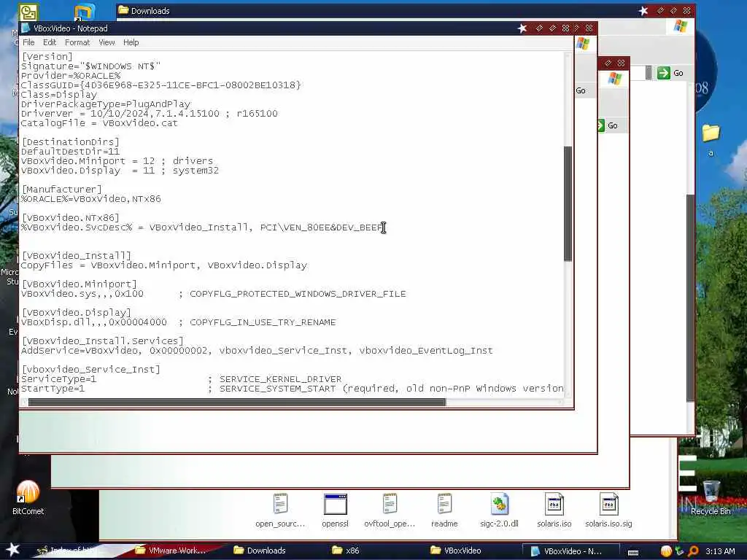Click the CatalogFile = VBoxVideo.cat line

click(99, 123)
